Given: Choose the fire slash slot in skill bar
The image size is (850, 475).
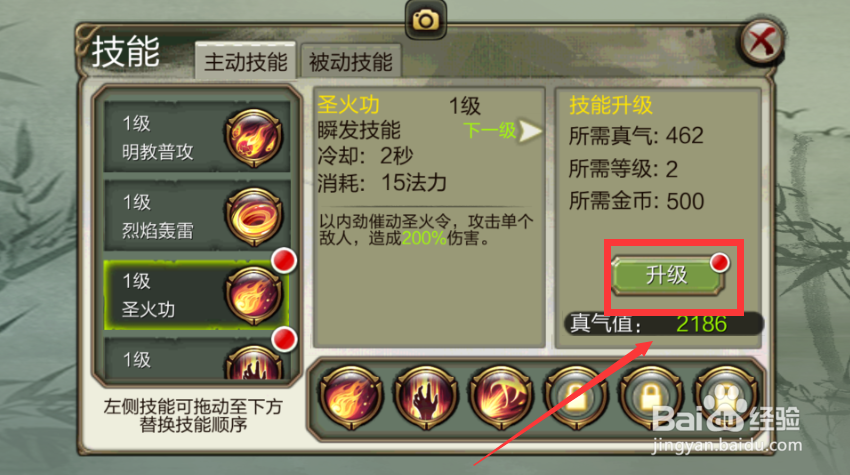Looking at the screenshot, I should click(501, 397).
